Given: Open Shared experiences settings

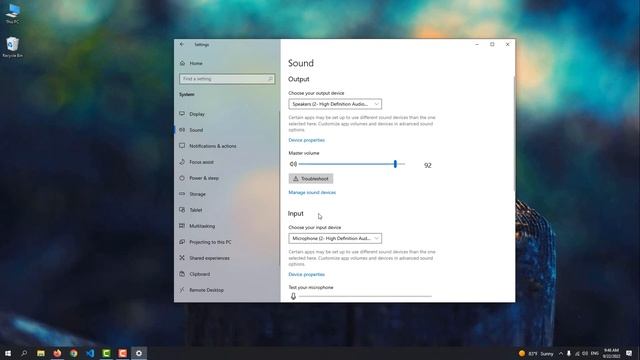Looking at the screenshot, I should (209, 258).
